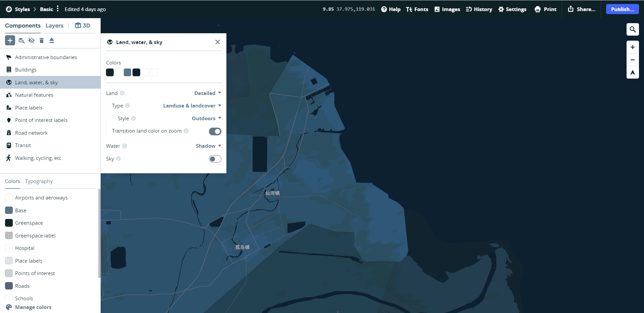Select Point of interest labels component
The image size is (644, 313).
click(50, 120)
